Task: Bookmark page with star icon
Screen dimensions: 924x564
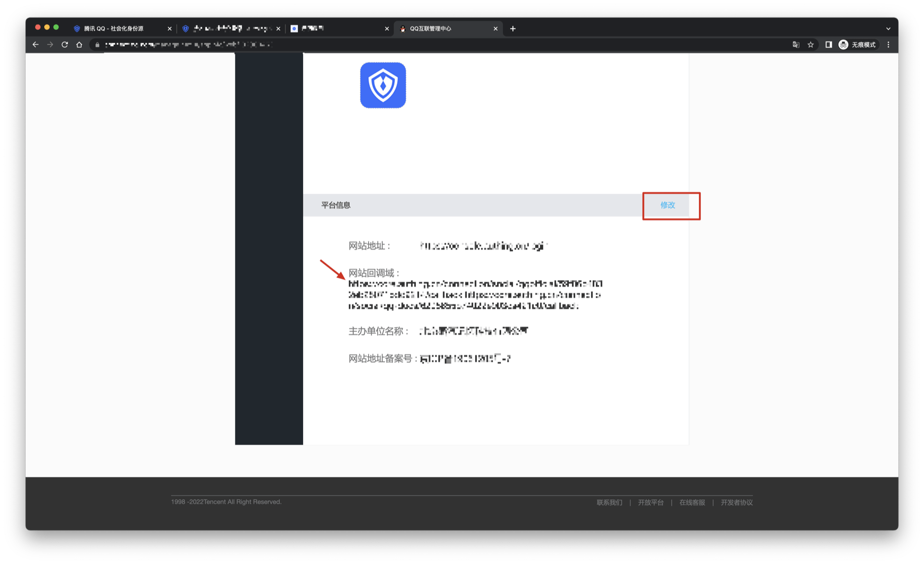Action: (810, 45)
